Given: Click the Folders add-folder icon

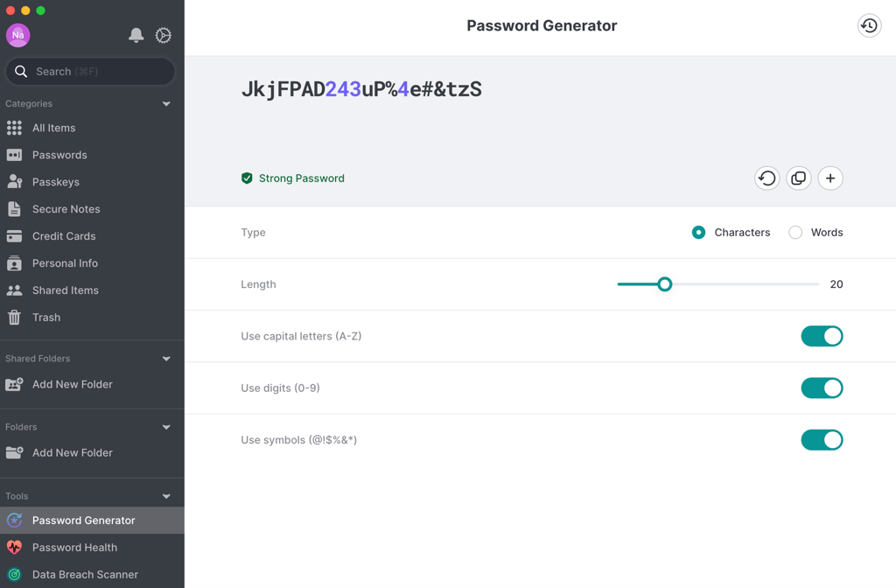Looking at the screenshot, I should [14, 452].
